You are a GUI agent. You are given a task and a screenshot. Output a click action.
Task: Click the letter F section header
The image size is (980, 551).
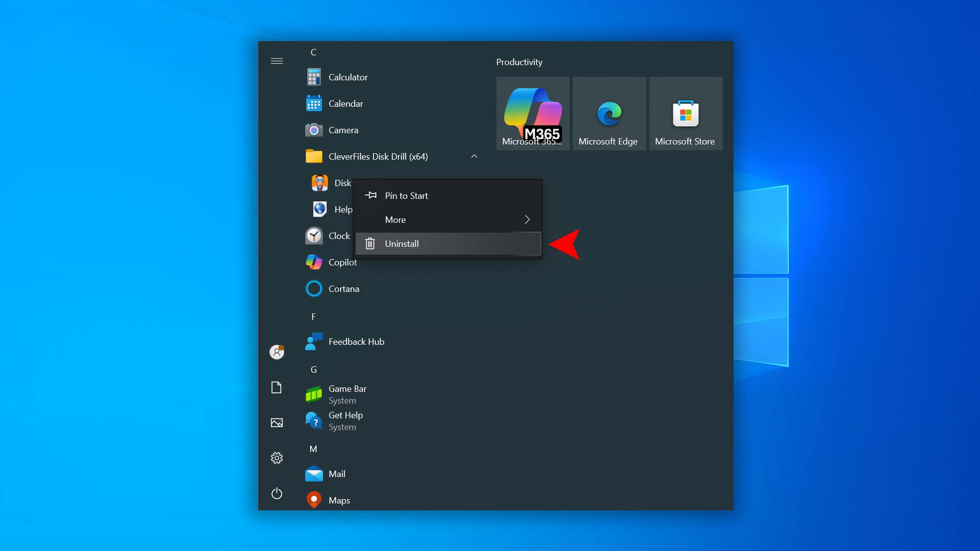point(314,316)
